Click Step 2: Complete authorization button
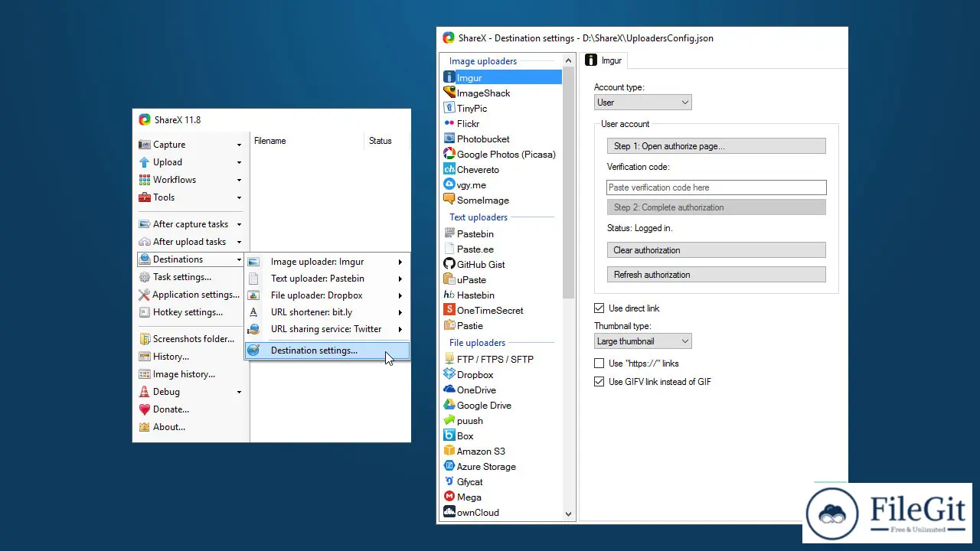 coord(716,207)
